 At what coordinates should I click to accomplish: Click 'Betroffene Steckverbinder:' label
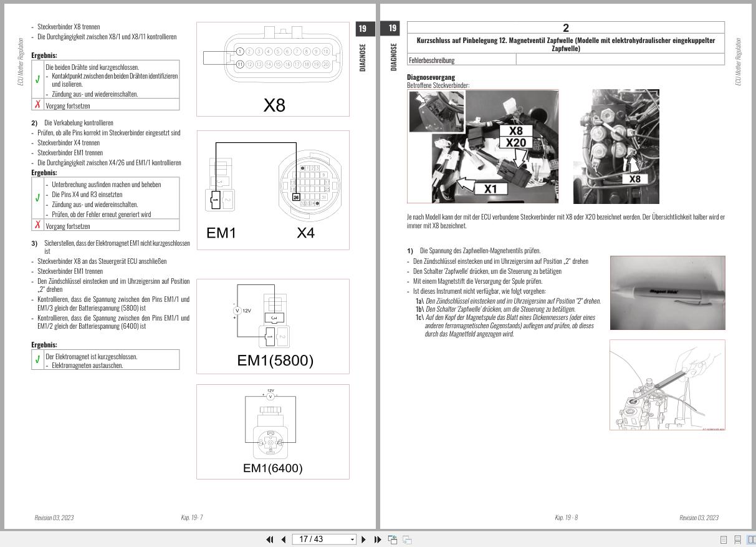(x=438, y=85)
